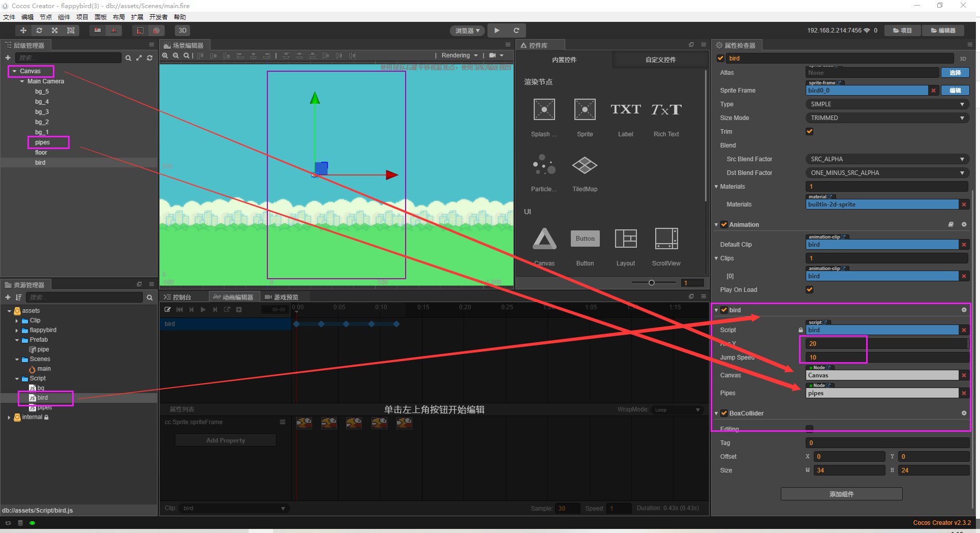Open the Rendering mode dropdown

[460, 55]
